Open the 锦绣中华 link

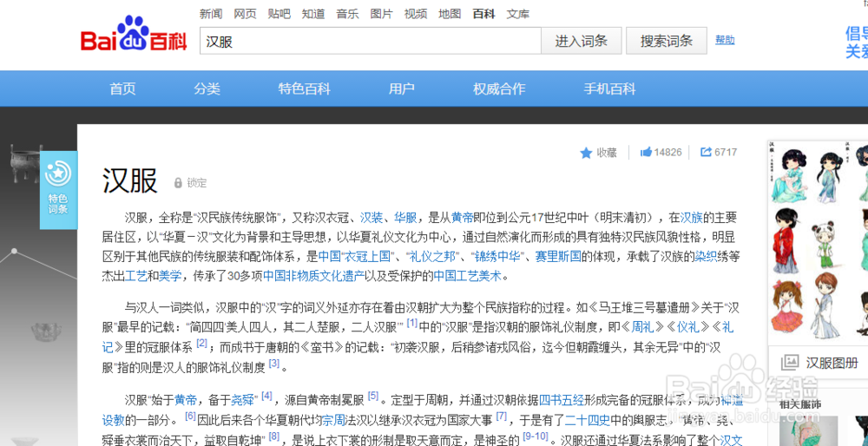tap(497, 256)
